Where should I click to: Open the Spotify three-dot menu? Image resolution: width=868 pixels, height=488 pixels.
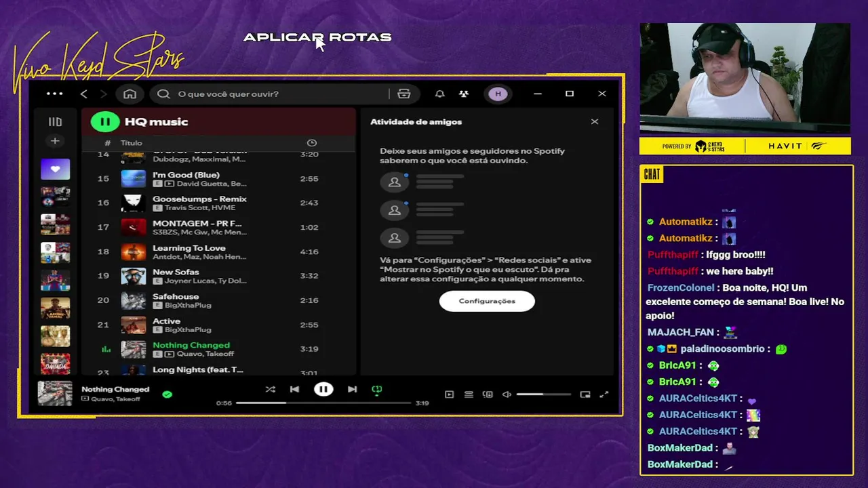coord(54,94)
